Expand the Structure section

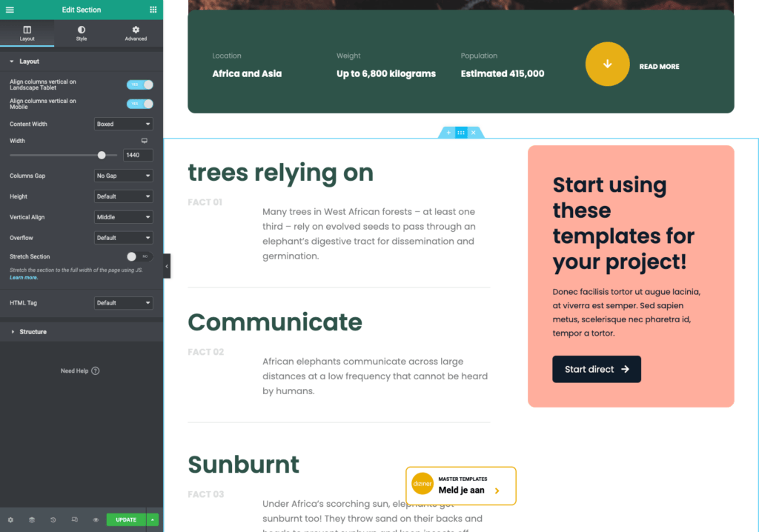tap(33, 332)
